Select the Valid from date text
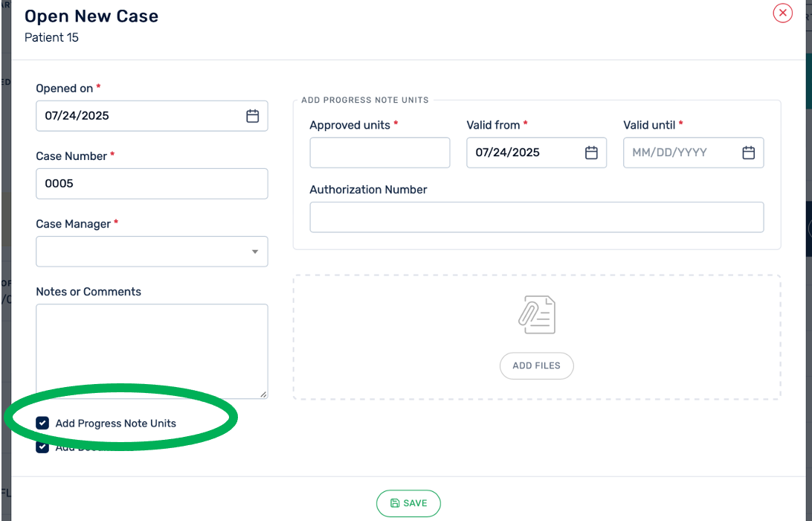Screen dimensions: 812x521 [x=508, y=153]
